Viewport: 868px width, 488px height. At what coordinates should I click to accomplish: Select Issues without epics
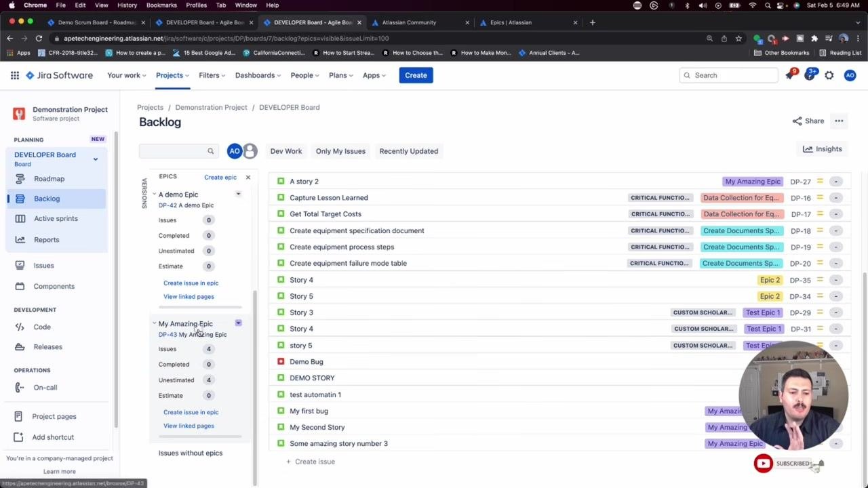point(191,453)
